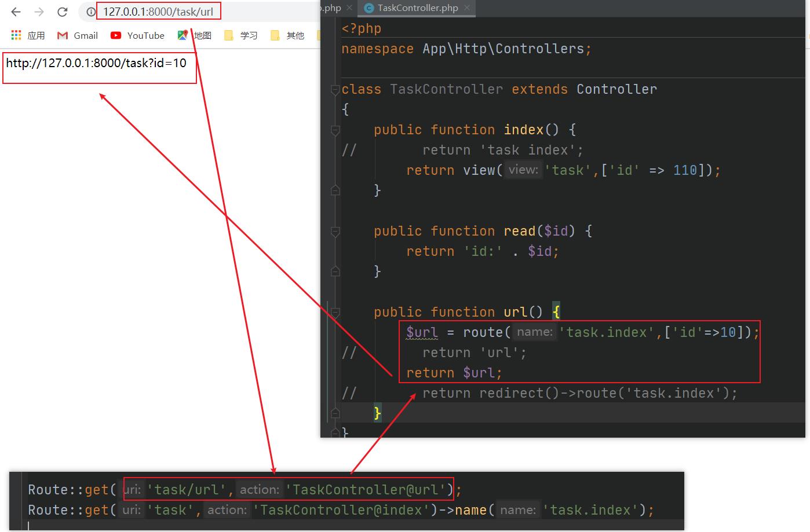This screenshot has width=810, height=532.
Task: Click the 127.0.0.1:8000/task/url address bar
Action: click(x=158, y=12)
